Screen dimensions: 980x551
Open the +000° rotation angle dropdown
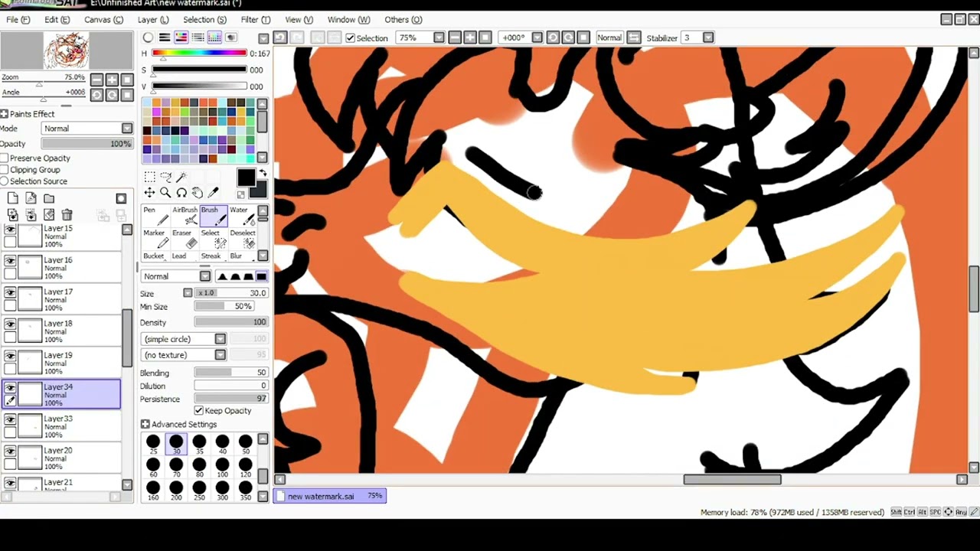coord(537,37)
